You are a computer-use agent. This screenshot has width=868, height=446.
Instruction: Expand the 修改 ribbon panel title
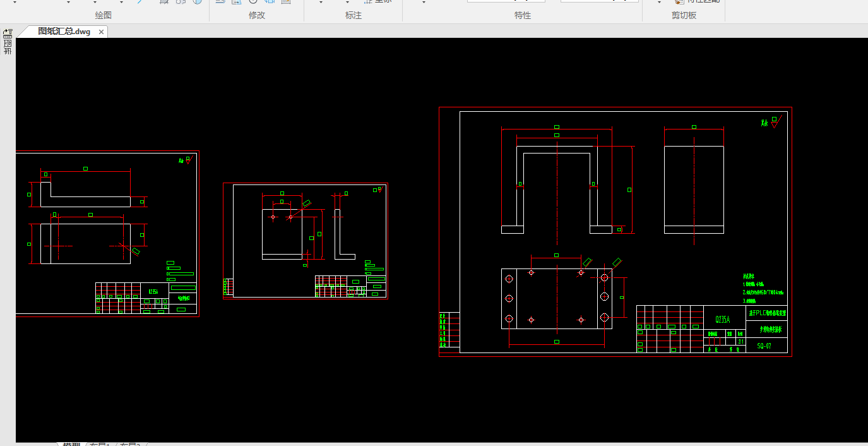(x=257, y=15)
